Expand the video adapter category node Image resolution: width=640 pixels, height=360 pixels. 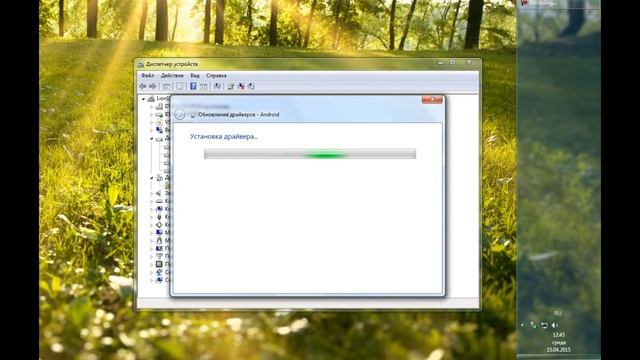click(151, 130)
